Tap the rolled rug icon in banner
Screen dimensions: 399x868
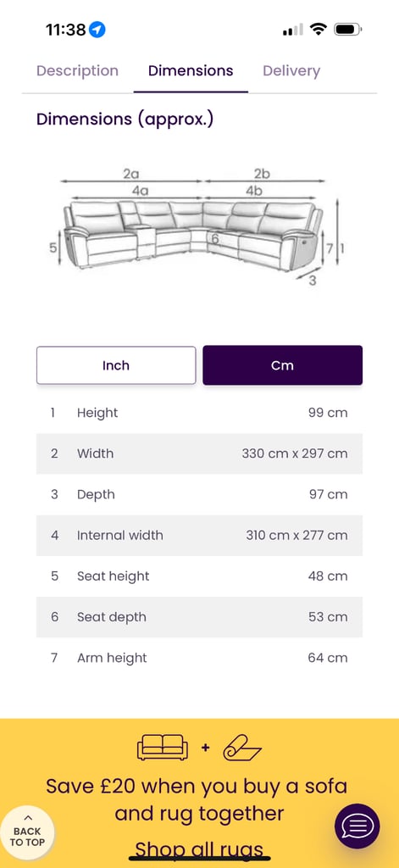(x=241, y=748)
